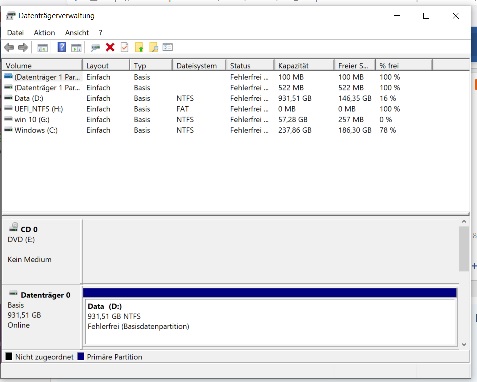Click the blue Primäre Partition legend swatch

click(80, 357)
